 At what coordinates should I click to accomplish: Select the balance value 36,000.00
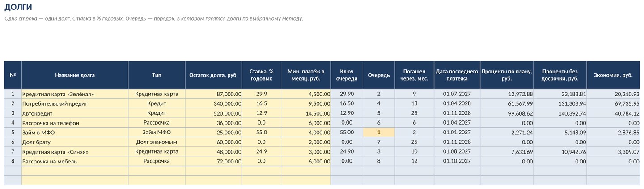[214, 123]
